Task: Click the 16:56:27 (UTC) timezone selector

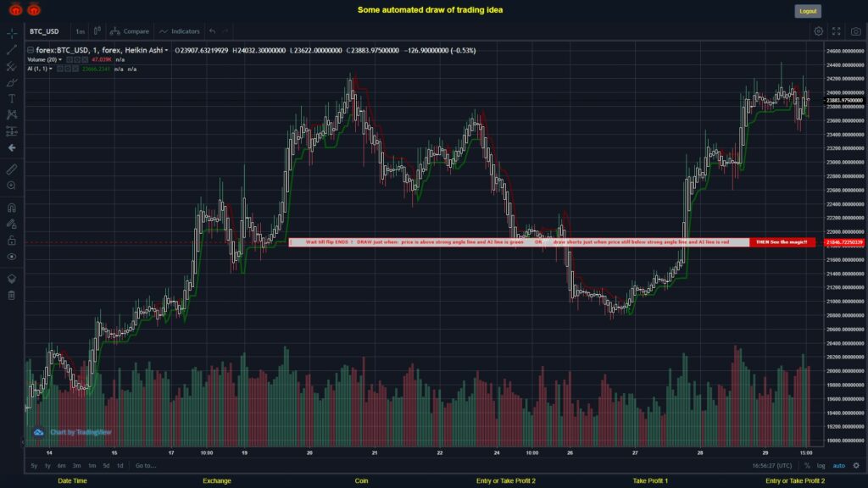Action: pyautogui.click(x=771, y=466)
